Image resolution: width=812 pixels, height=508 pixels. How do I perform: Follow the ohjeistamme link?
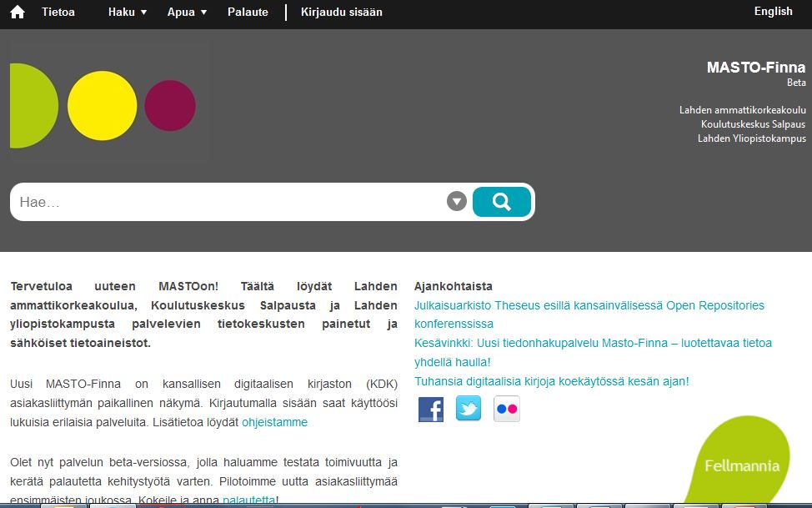click(x=274, y=422)
